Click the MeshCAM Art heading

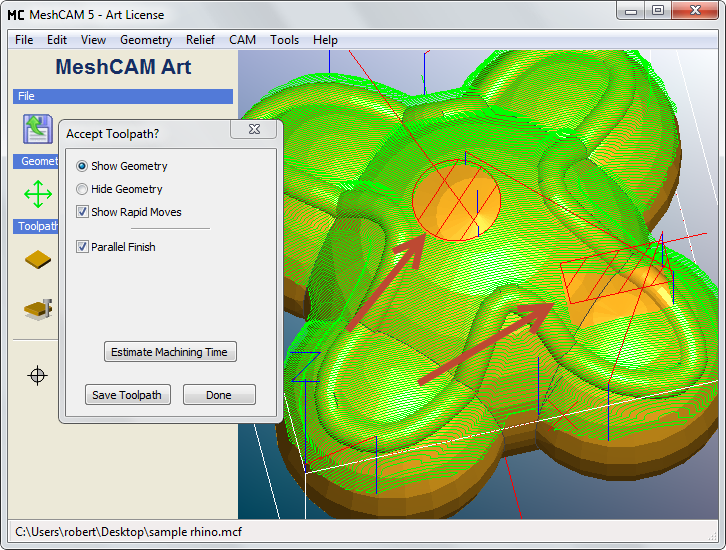click(123, 67)
